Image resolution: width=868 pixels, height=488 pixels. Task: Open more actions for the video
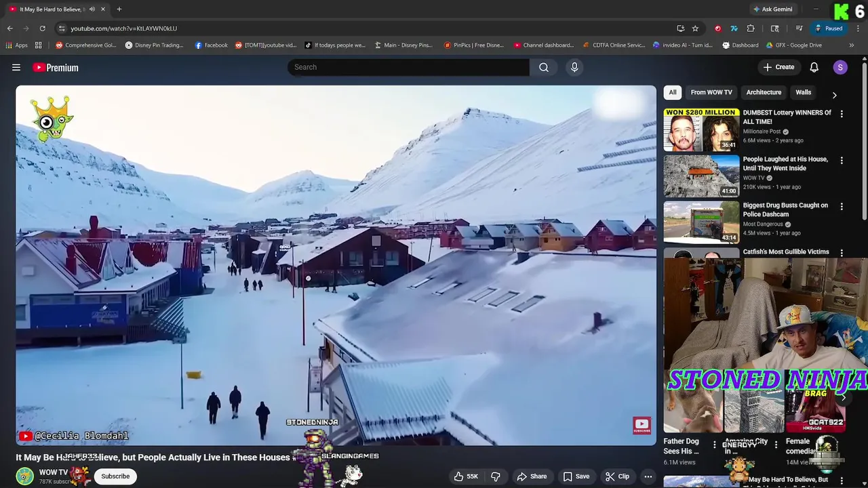[x=648, y=476]
